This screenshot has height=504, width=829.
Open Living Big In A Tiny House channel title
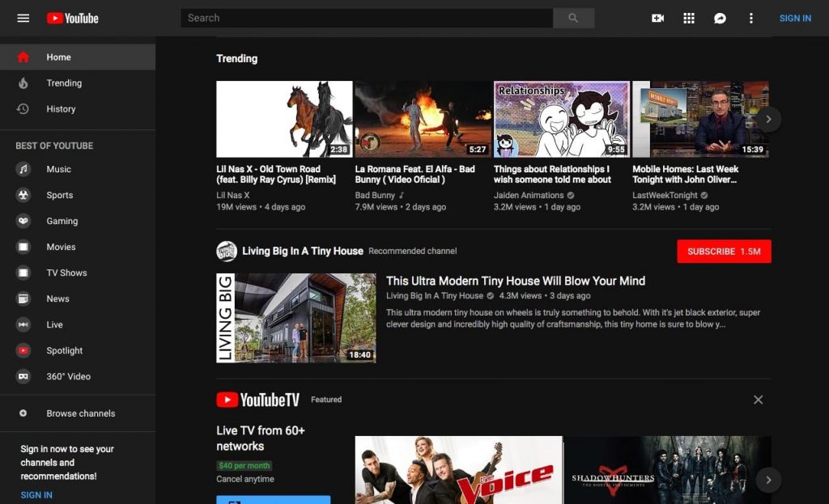click(x=303, y=251)
